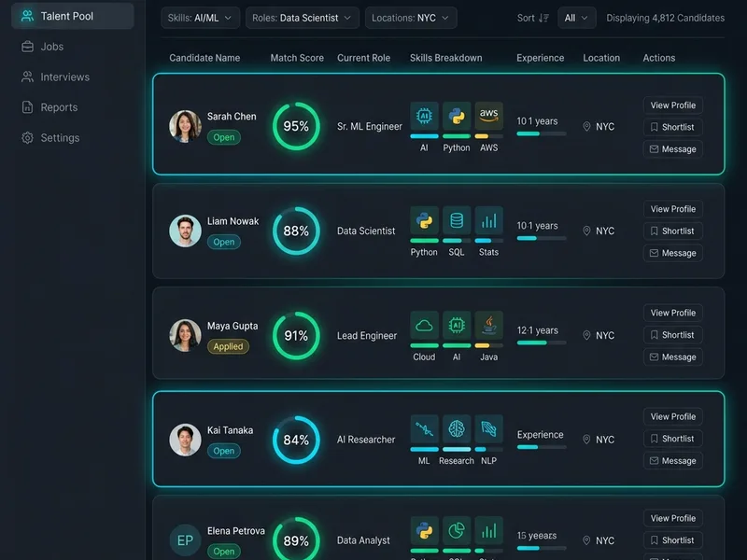Image resolution: width=747 pixels, height=560 pixels.
Task: Open Settings in sidebar
Action: (x=50, y=138)
